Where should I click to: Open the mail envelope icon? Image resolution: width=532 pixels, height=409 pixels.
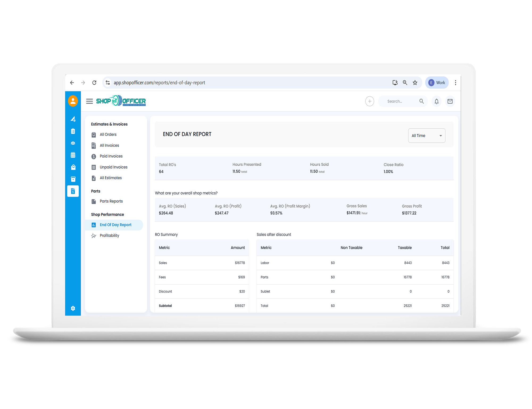click(x=450, y=101)
